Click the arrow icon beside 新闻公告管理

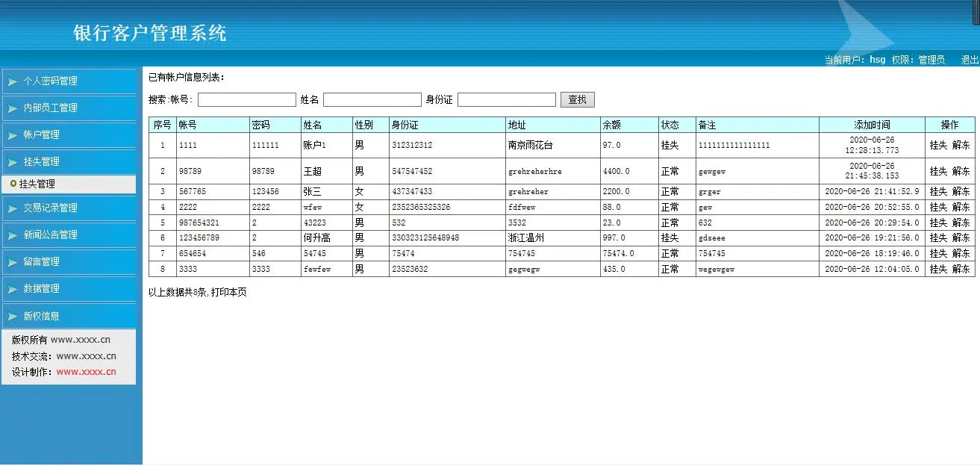[x=13, y=234]
